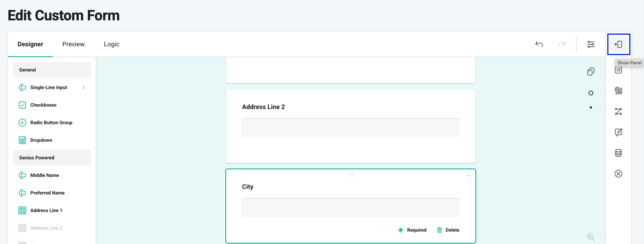The height and width of the screenshot is (244, 644).
Task: Click the Genius Powered category header
Action: coord(52,158)
